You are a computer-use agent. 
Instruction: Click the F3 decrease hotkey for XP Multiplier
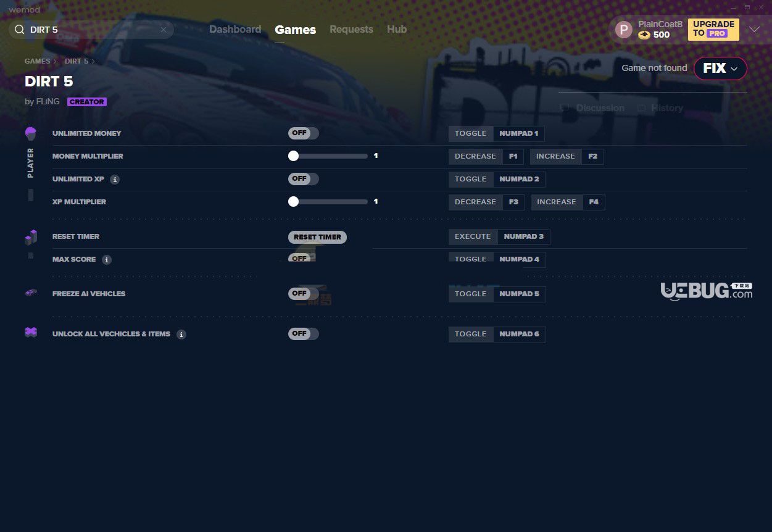(x=514, y=202)
